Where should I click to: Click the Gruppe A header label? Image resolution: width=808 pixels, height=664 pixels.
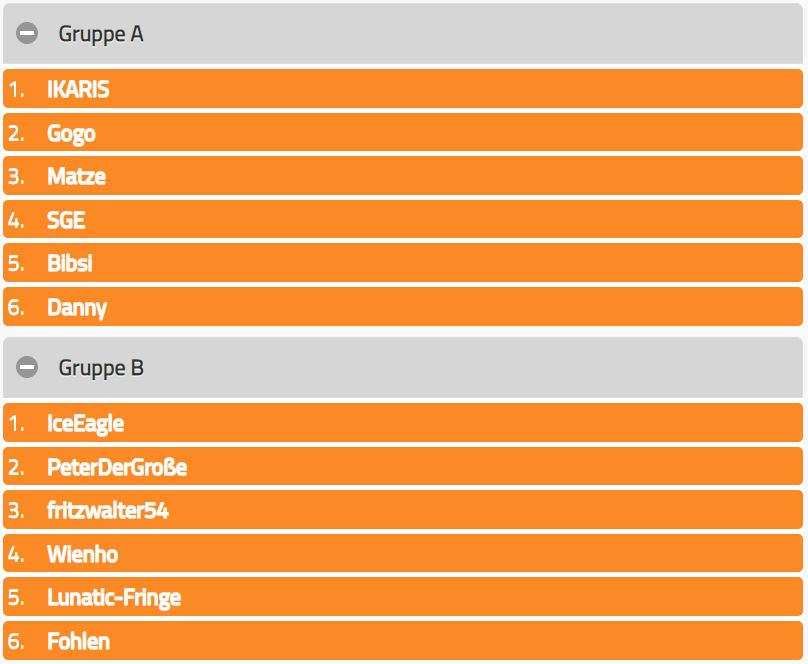pyautogui.click(x=101, y=34)
